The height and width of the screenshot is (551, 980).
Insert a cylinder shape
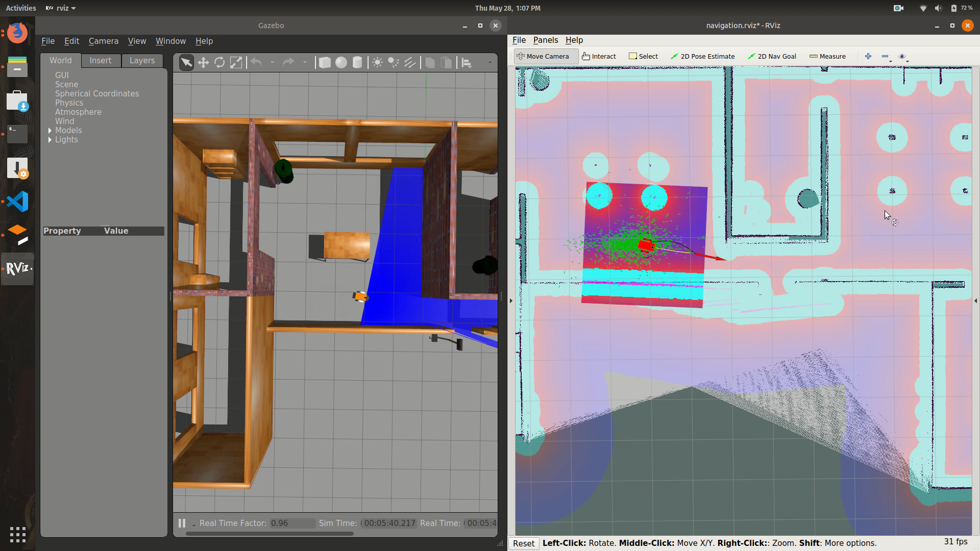[357, 62]
